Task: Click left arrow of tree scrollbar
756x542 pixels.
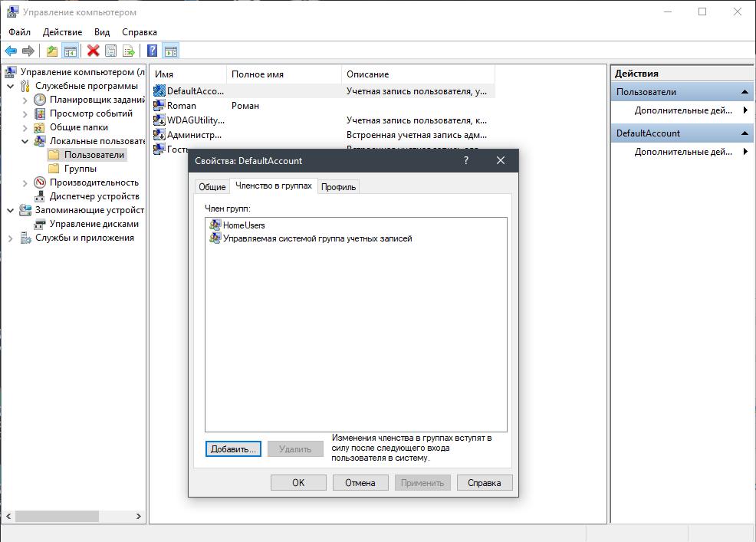Action: [x=8, y=516]
